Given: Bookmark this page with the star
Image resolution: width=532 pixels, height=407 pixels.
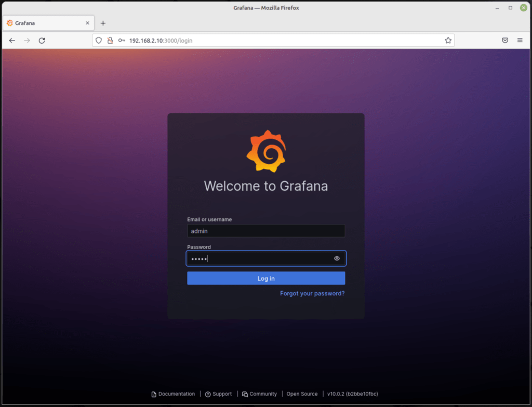Looking at the screenshot, I should [x=448, y=41].
